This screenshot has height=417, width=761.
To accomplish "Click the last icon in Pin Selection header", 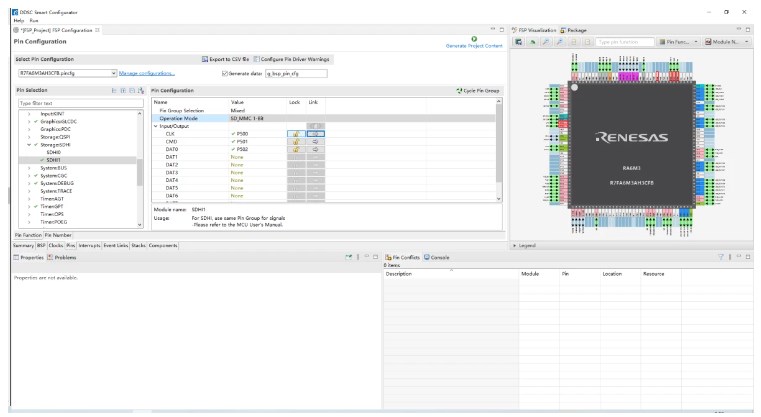I will pyautogui.click(x=141, y=91).
